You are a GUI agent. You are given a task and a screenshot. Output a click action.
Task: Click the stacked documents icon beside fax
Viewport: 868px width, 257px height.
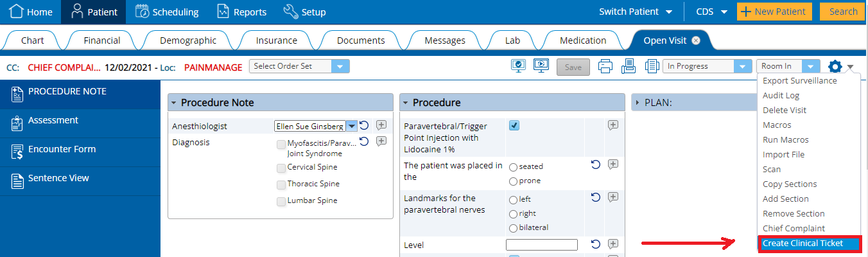click(x=652, y=66)
